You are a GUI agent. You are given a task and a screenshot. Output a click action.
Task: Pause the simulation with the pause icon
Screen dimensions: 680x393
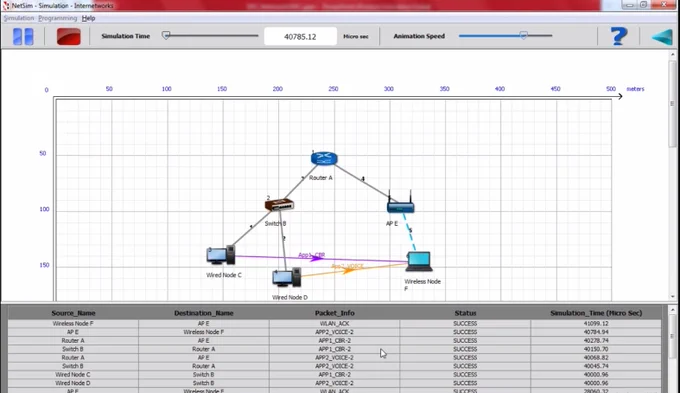pos(23,36)
